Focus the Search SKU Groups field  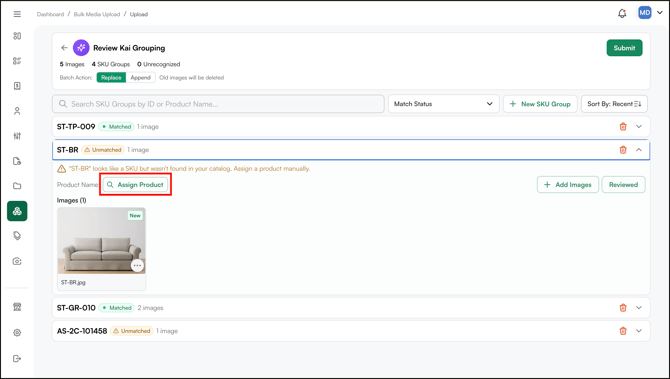pyautogui.click(x=218, y=104)
